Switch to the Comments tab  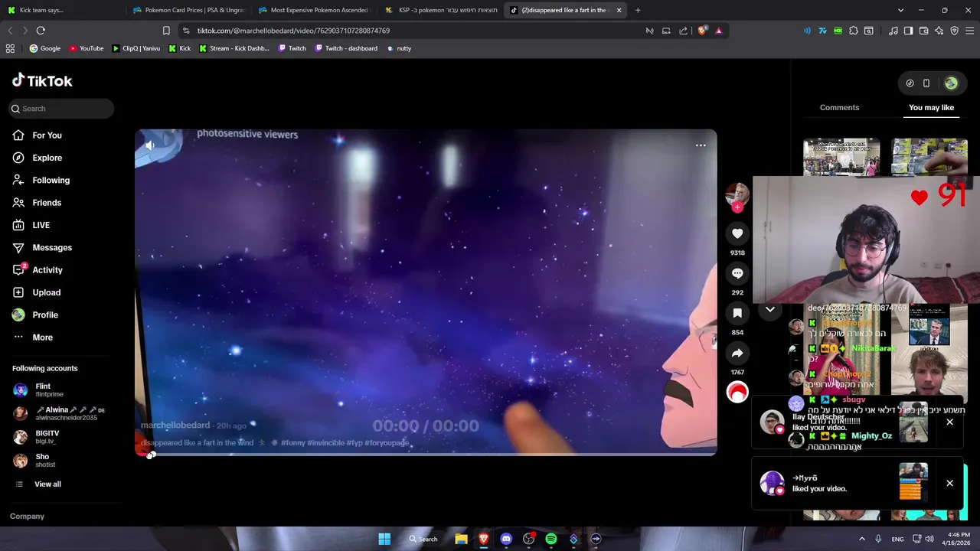(x=839, y=108)
